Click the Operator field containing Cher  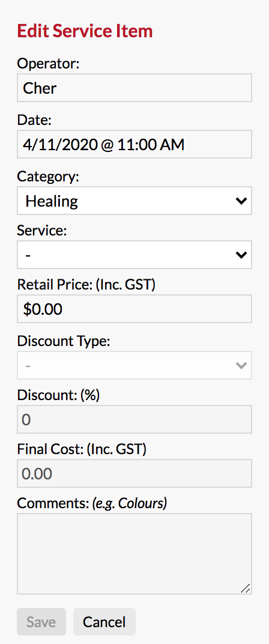(134, 88)
